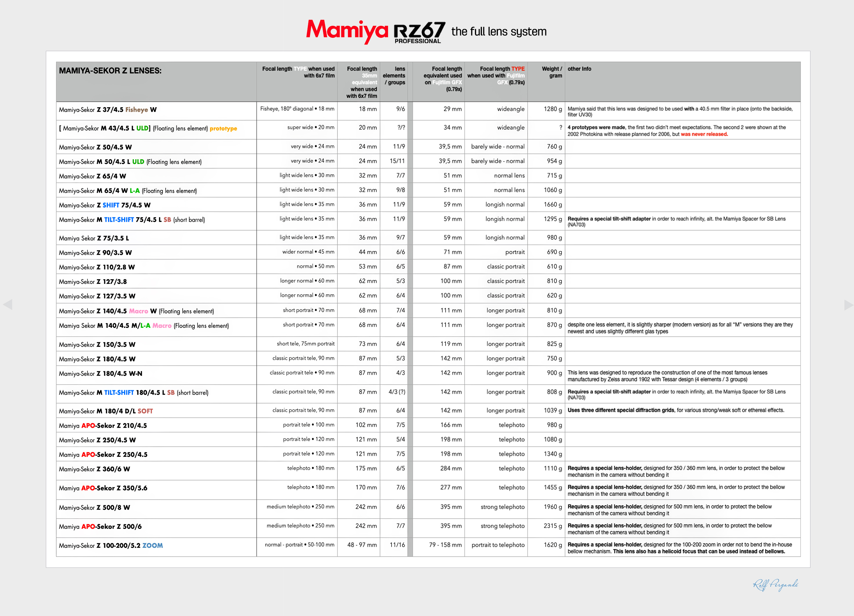Click the Z 140/4.5 Macro W lens
The width and height of the screenshot is (854, 616).
(136, 311)
